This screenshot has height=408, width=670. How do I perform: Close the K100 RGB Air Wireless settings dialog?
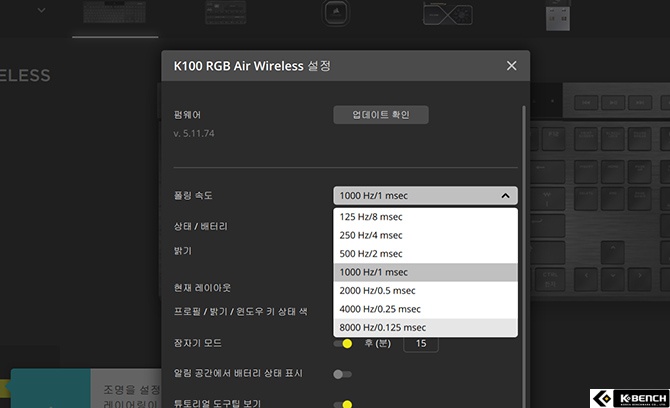(x=511, y=66)
